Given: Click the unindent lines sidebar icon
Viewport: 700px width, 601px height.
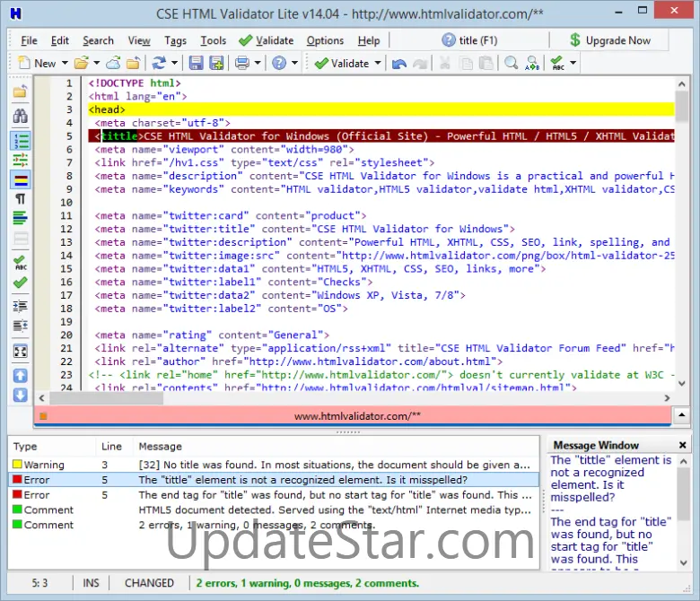Looking at the screenshot, I should click(20, 326).
